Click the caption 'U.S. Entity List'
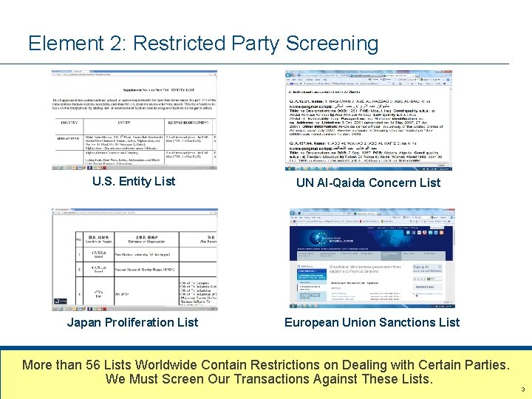 tap(134, 181)
